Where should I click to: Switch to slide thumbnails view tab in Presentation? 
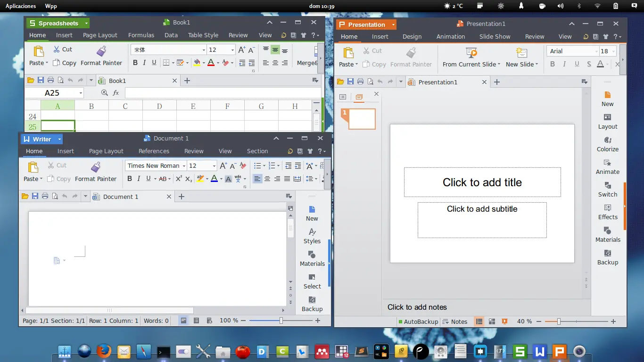[x=359, y=97]
